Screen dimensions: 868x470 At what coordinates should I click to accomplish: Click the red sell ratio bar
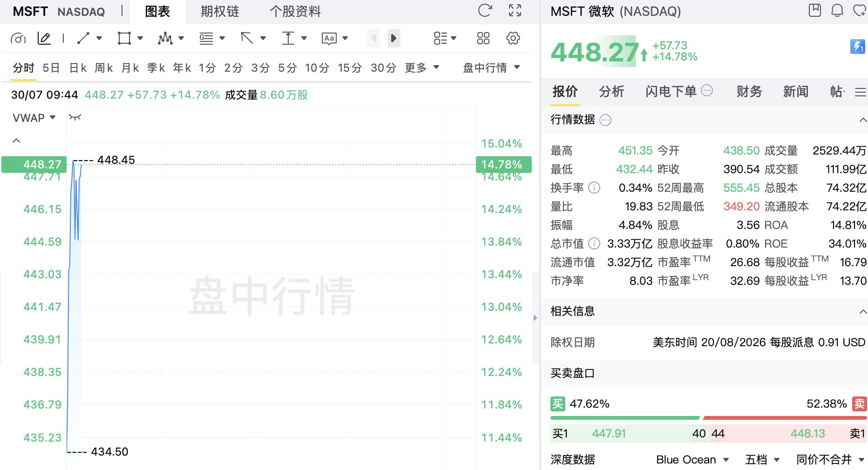(x=785, y=418)
